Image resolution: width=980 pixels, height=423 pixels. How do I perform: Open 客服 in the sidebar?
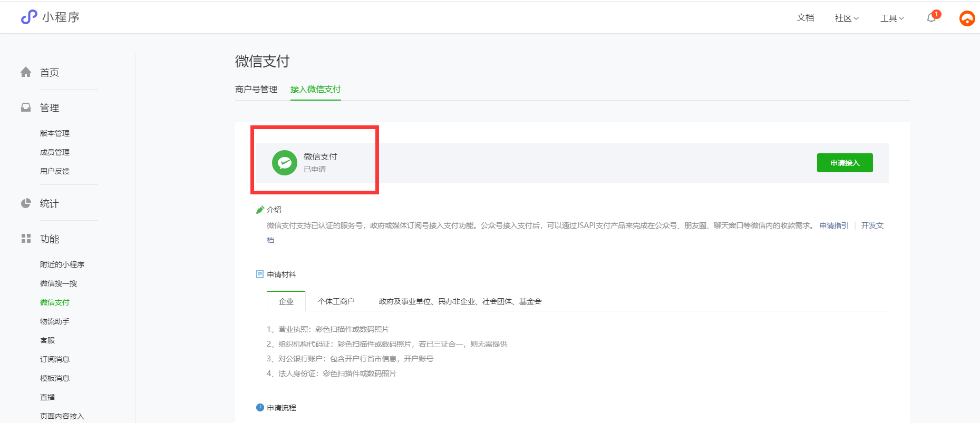[x=47, y=340]
